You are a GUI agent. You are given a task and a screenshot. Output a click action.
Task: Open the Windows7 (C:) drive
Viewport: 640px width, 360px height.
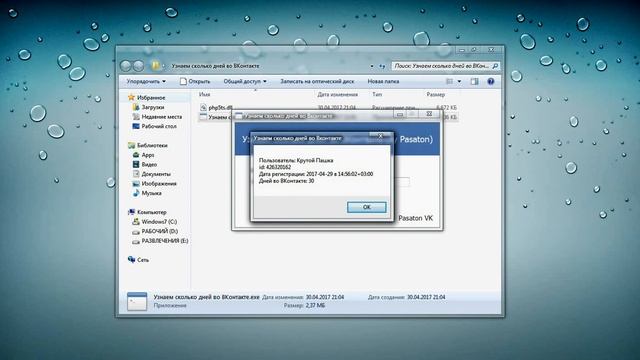pos(159,222)
